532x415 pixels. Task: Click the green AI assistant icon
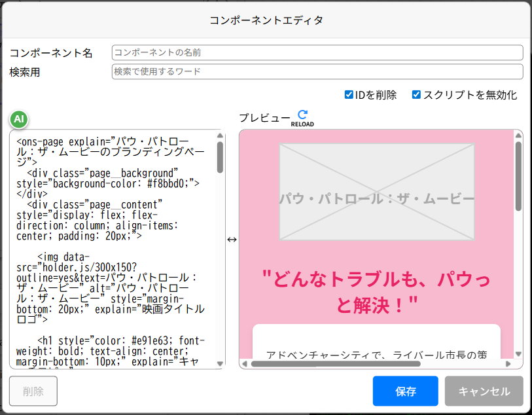[18, 119]
